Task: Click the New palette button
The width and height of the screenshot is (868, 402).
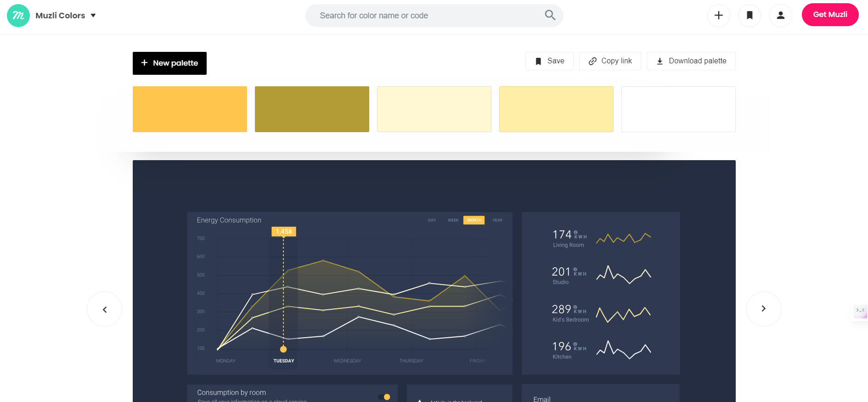Action: (x=169, y=63)
